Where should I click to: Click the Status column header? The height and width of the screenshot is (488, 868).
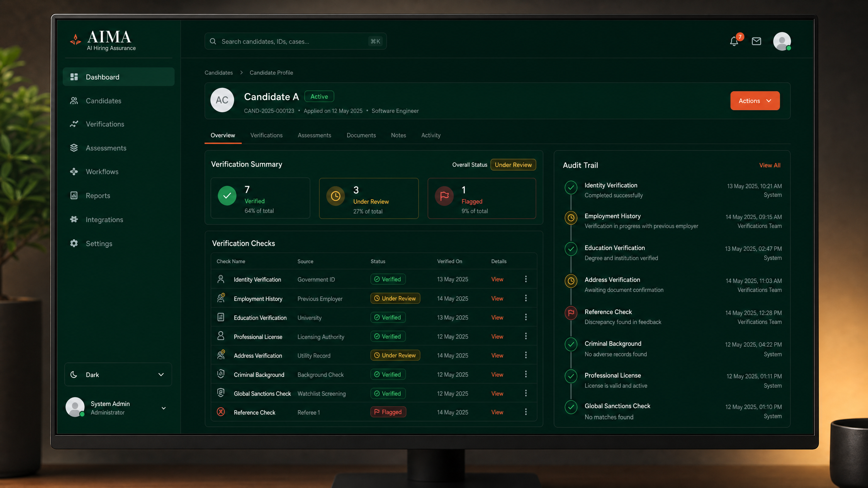(x=378, y=261)
